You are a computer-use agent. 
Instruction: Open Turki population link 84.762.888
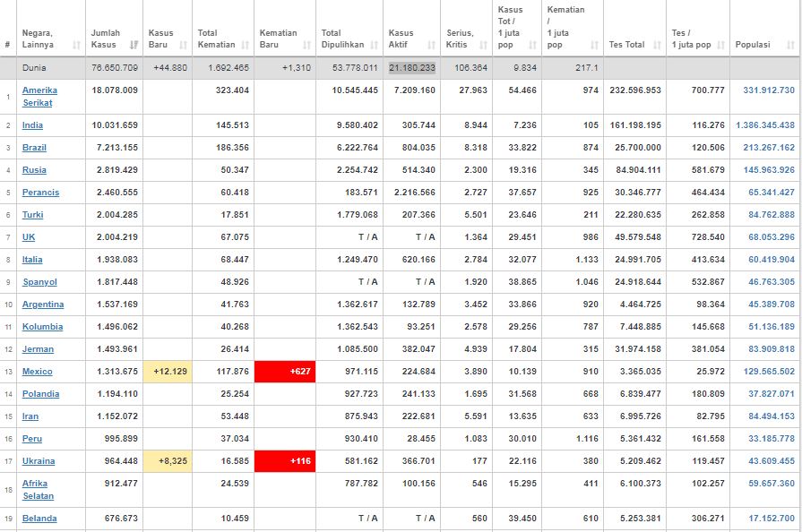pos(772,215)
